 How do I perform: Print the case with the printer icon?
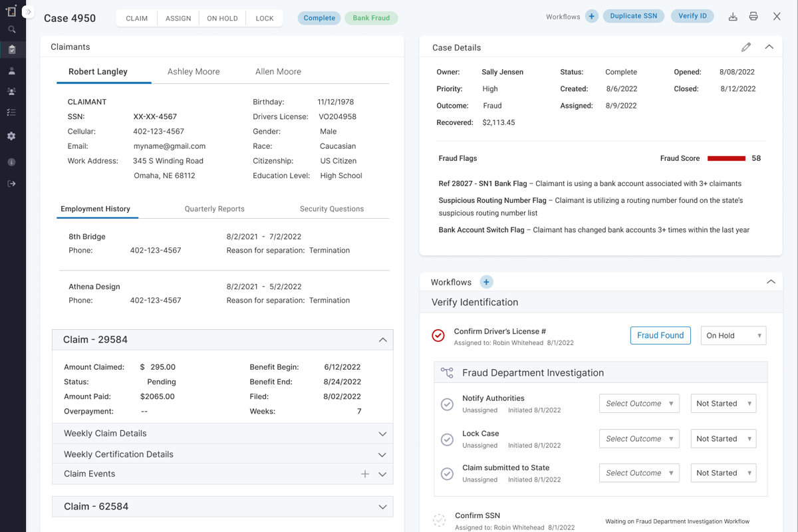pyautogui.click(x=753, y=17)
